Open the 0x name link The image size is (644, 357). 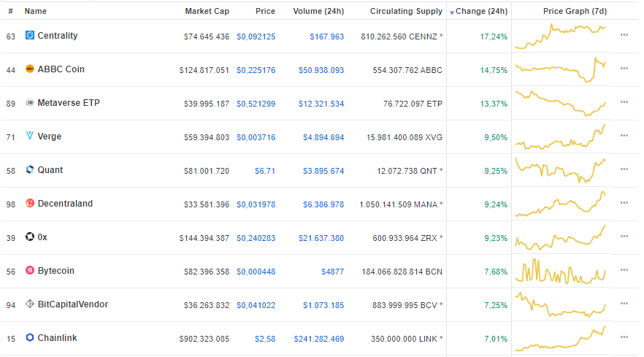tap(42, 237)
